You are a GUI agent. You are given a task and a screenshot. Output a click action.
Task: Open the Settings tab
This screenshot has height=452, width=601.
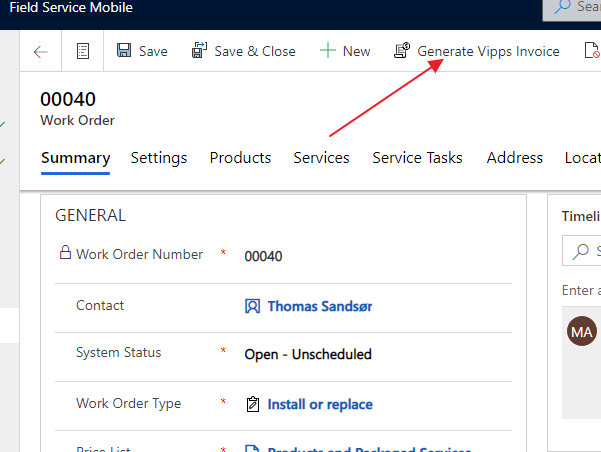[x=159, y=158]
